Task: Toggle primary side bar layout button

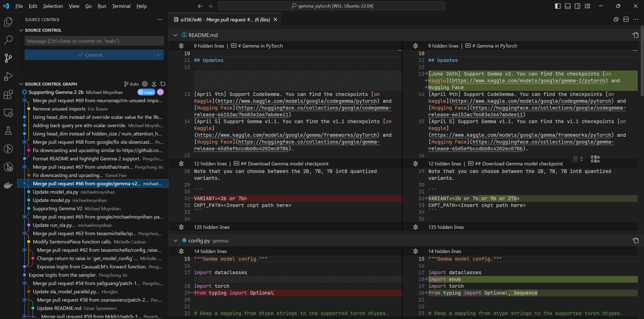Action: coord(558,6)
